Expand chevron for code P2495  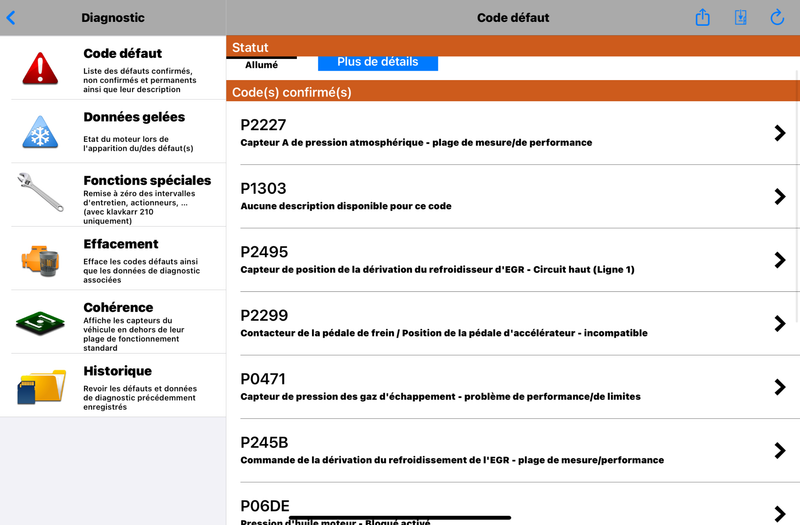(x=779, y=260)
